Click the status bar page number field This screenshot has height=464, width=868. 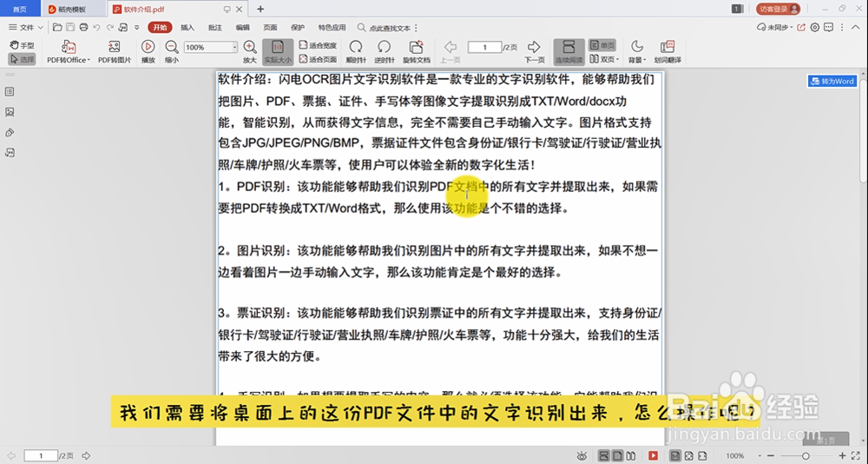point(41,455)
